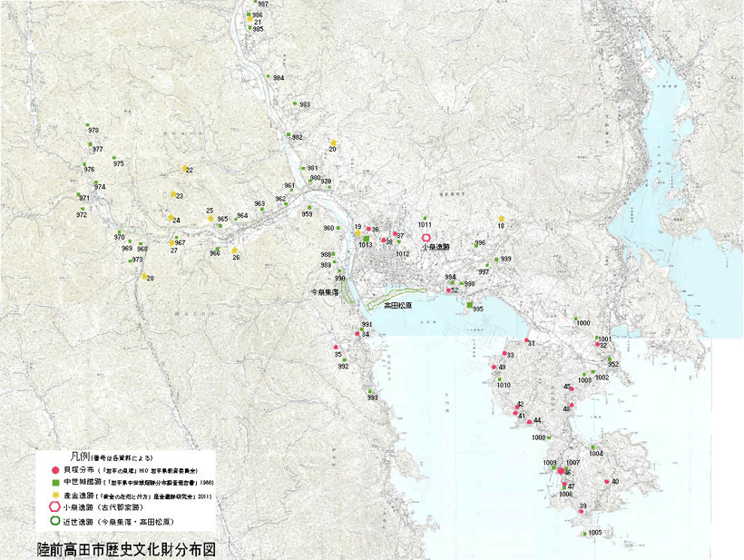Select the green square marker 983

[x=294, y=103]
